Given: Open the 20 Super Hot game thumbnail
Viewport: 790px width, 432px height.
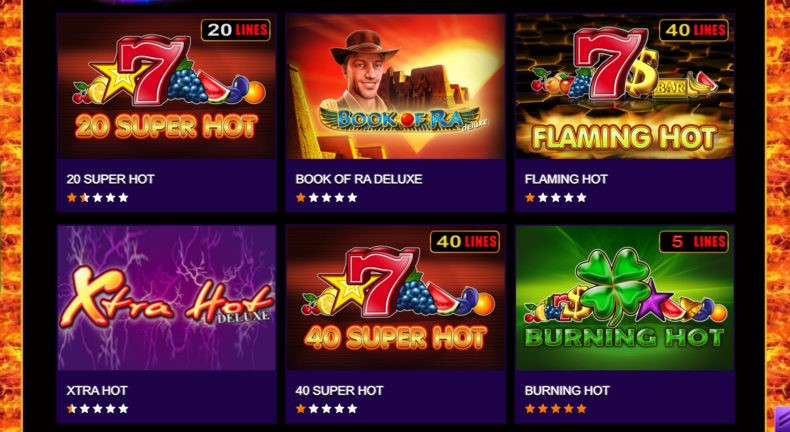Looking at the screenshot, I should pos(167,86).
